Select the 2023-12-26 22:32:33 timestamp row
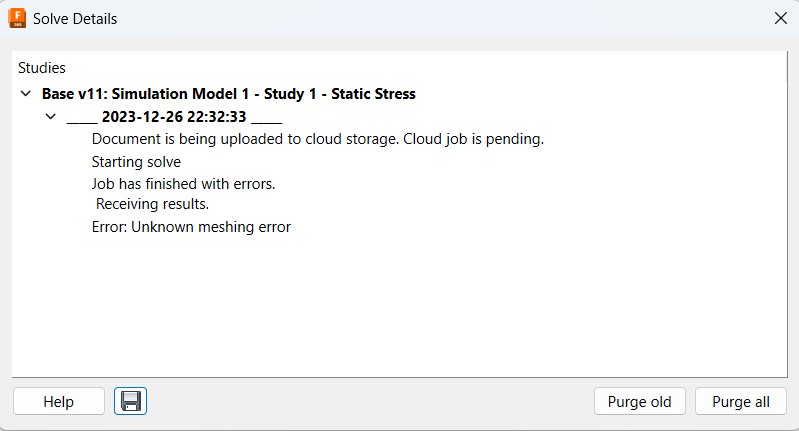This screenshot has height=431, width=799. tap(175, 116)
